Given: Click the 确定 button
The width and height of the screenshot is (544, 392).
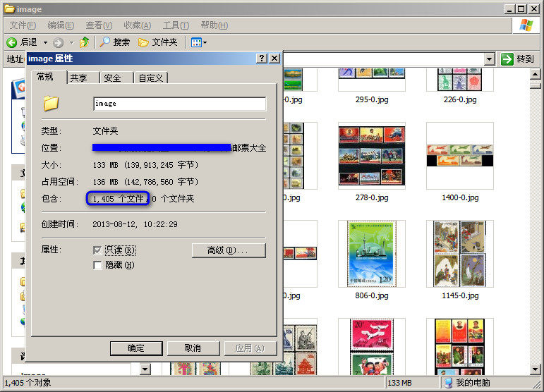Looking at the screenshot, I should click(136, 348).
